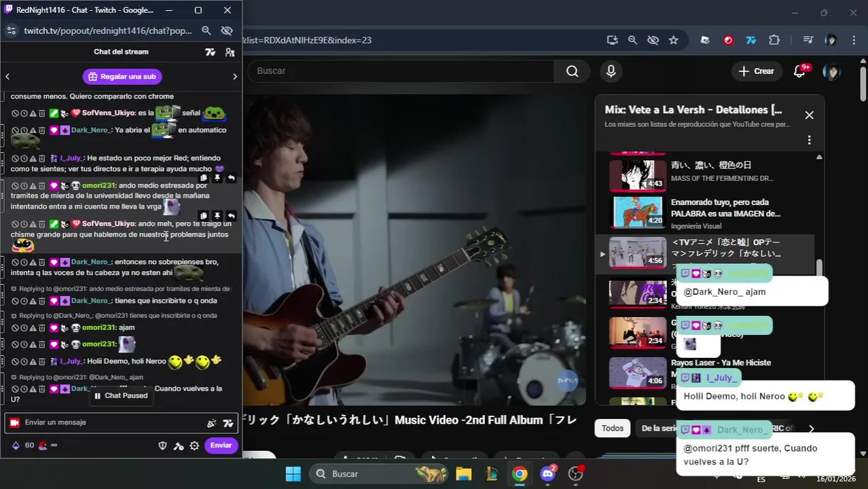Select the 'De la serie' filter chip
This screenshot has width=868, height=489.
(x=659, y=429)
